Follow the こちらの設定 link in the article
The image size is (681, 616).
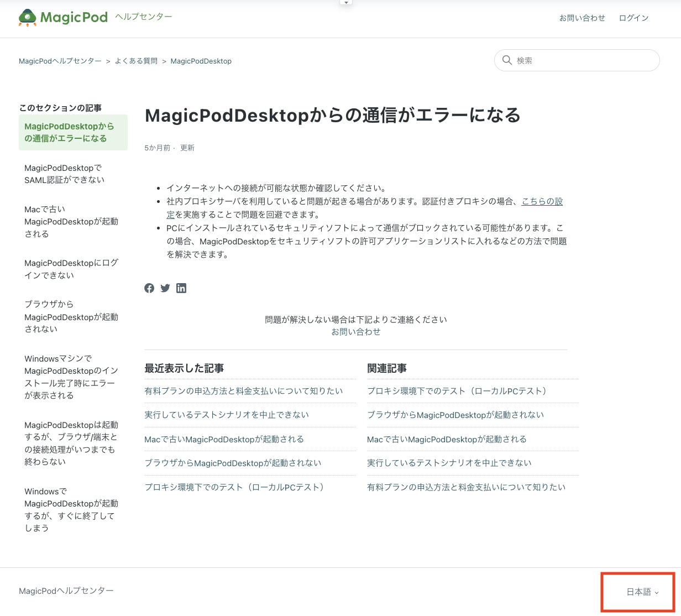(542, 201)
